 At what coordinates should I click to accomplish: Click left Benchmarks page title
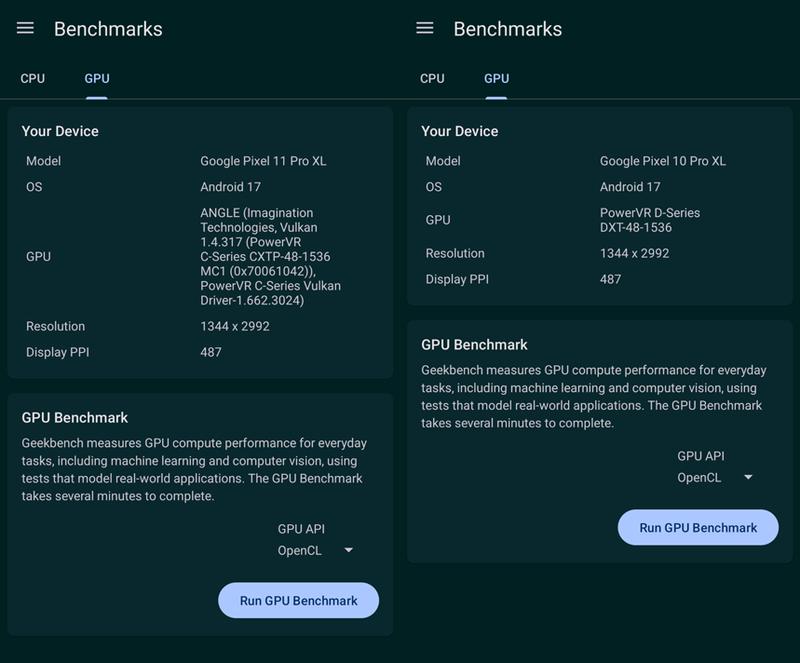tap(108, 29)
